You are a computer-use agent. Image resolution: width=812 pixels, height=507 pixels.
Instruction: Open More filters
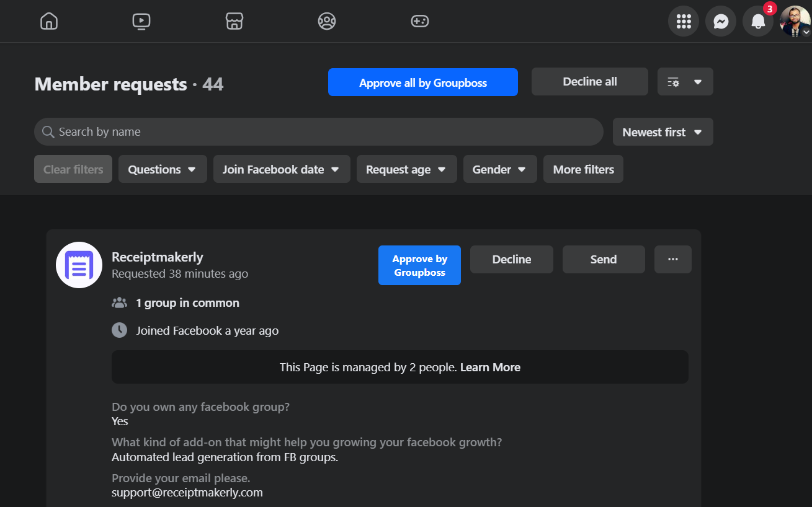click(583, 169)
